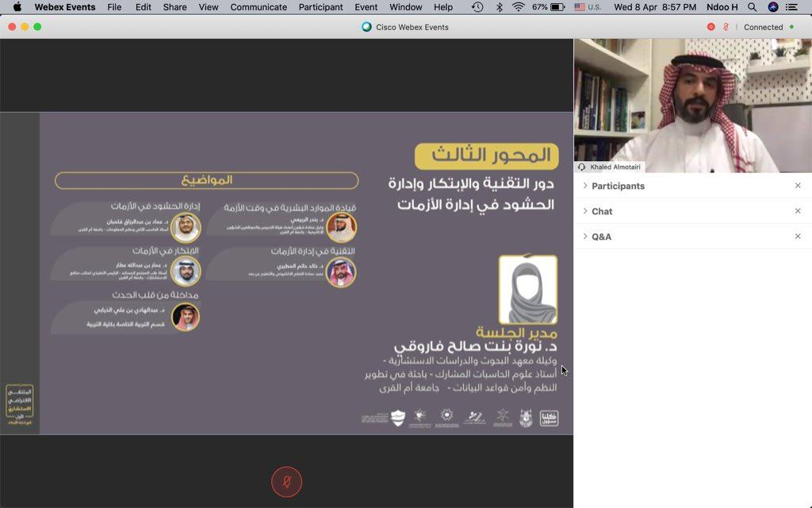Click the Connected status label
The height and width of the screenshot is (508, 812).
(764, 27)
